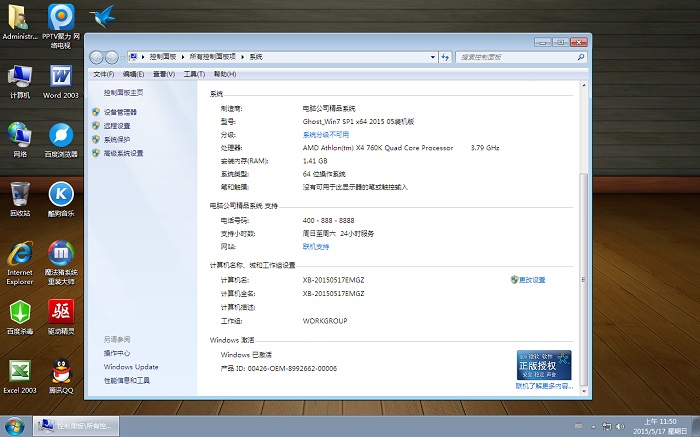Click the Windows Start button

click(14, 426)
